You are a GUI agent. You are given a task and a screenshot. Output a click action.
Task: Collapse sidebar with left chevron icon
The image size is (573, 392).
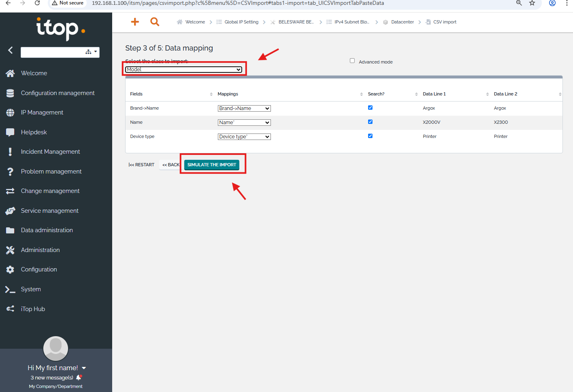click(11, 50)
